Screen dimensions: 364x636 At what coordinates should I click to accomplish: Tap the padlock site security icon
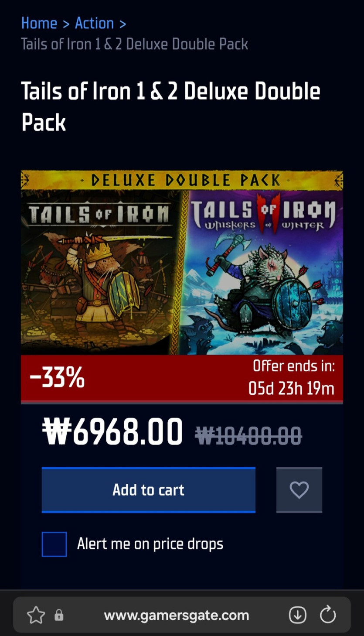pos(59,615)
